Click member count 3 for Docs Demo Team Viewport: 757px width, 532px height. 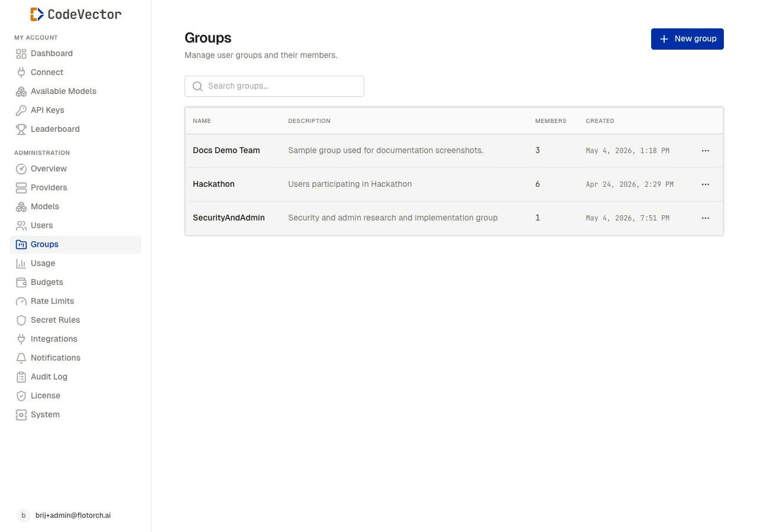[538, 151]
